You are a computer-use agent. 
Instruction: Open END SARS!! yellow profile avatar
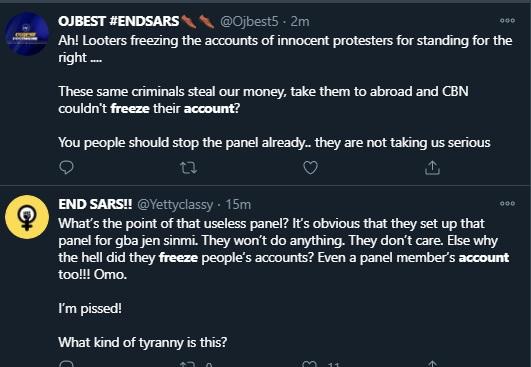pos(27,217)
